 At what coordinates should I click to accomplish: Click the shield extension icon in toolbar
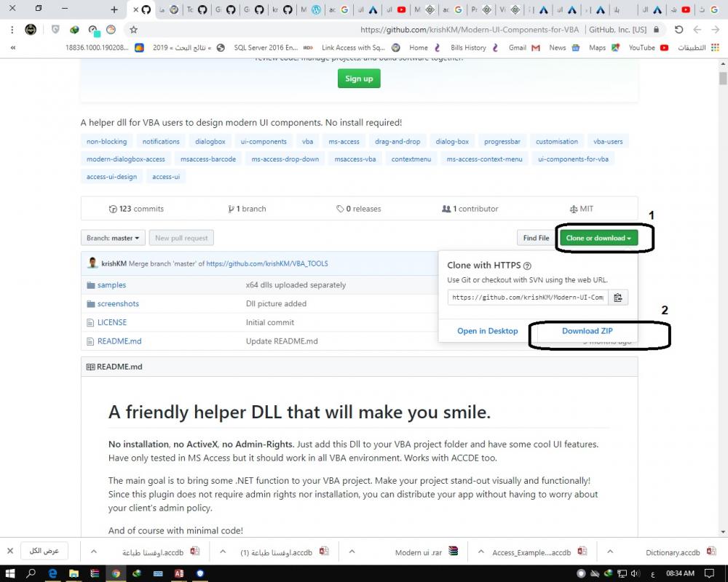pyautogui.click(x=55, y=30)
